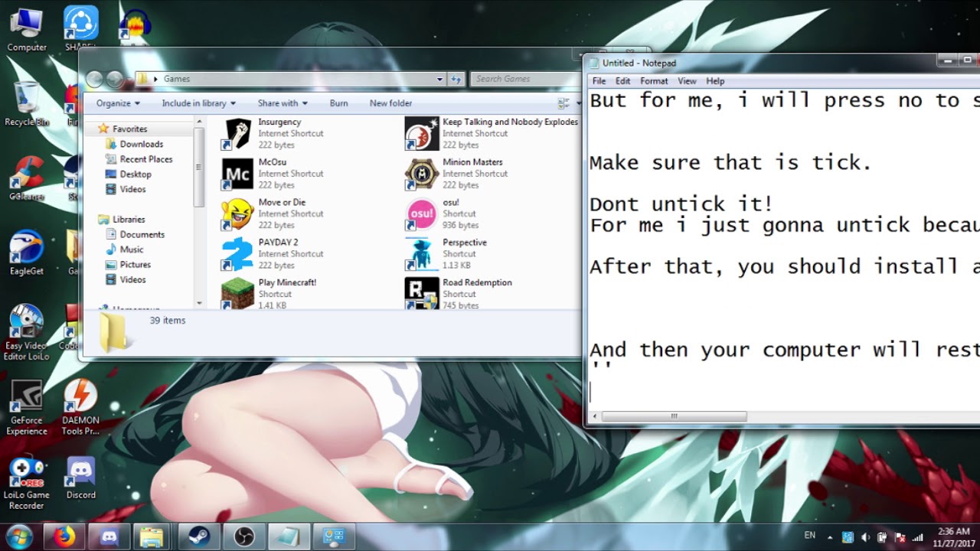The height and width of the screenshot is (551, 980).
Task: Click Firefox in the taskbar
Action: (64, 536)
